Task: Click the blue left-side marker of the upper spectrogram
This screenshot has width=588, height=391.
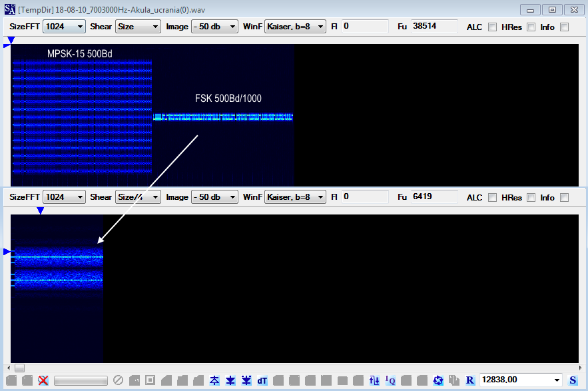Action: [7, 46]
